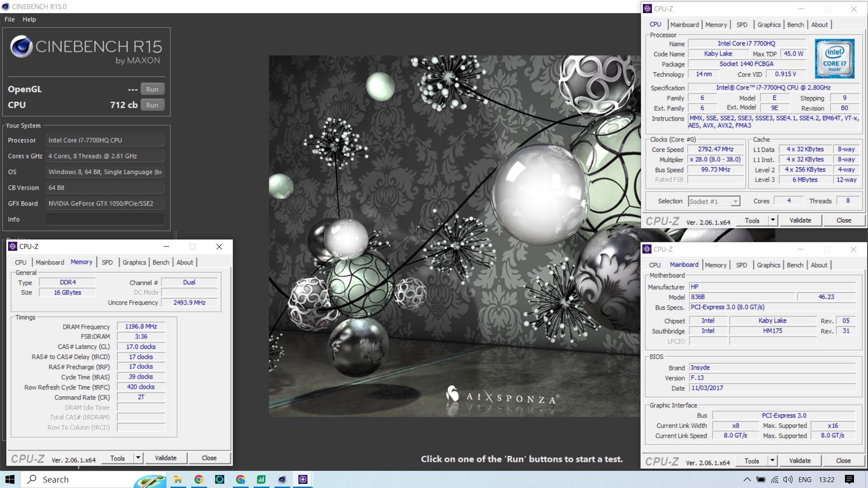Open the Wi-Fi network tray icon
The image size is (868, 488).
coord(775,479)
